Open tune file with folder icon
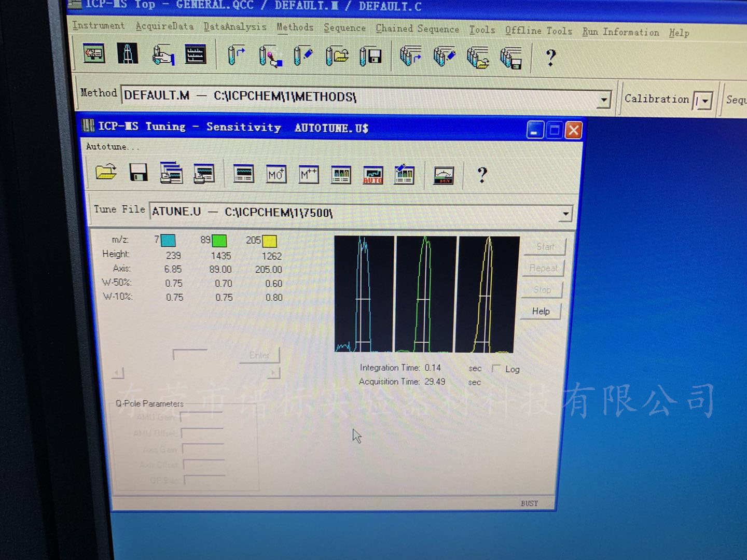The image size is (747, 560). pyautogui.click(x=106, y=172)
